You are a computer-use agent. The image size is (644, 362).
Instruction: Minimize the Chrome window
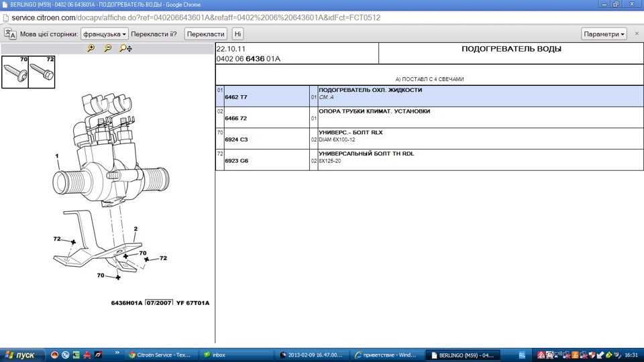604,4
